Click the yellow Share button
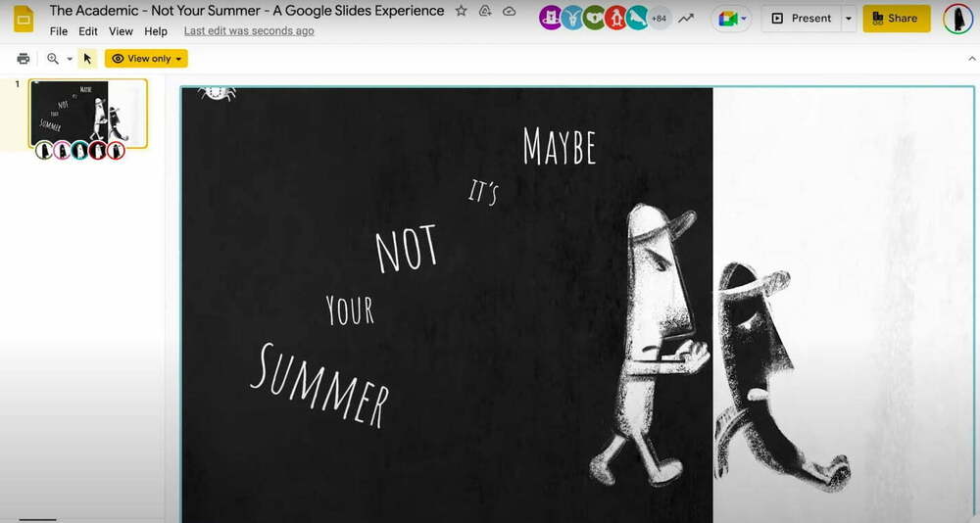The width and height of the screenshot is (980, 523). point(896,19)
